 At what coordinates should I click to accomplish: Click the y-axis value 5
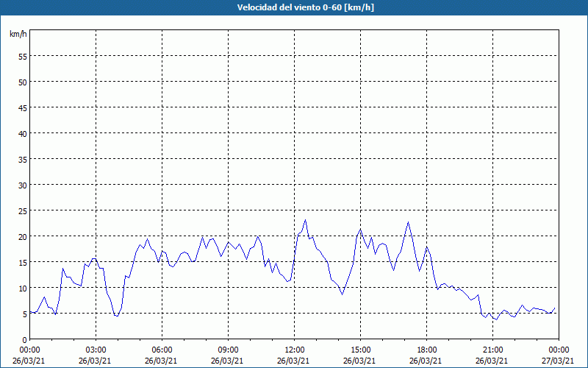pos(25,314)
